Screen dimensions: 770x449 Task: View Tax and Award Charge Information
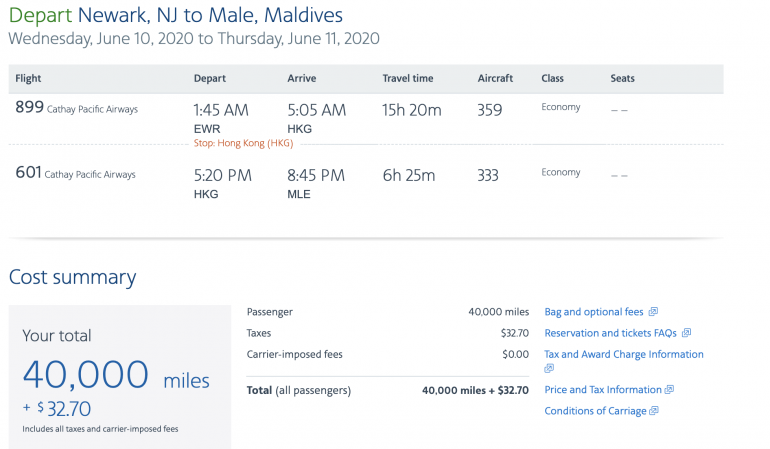coord(623,354)
